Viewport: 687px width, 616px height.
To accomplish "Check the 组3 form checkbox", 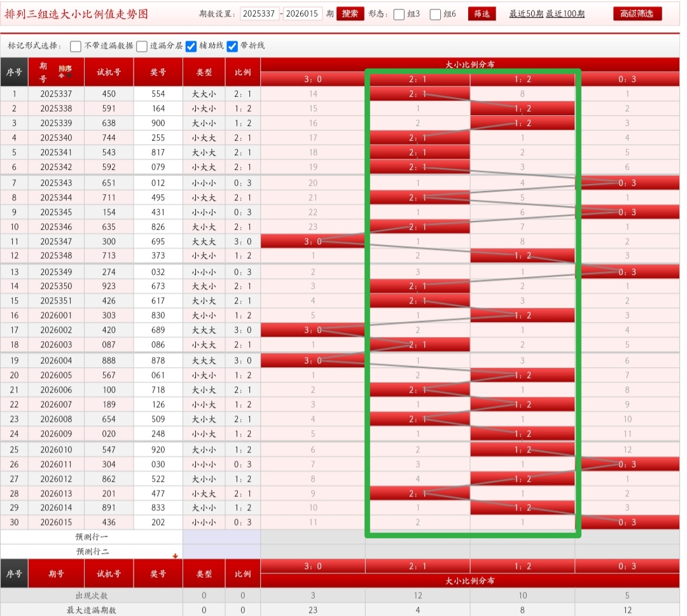I will [399, 14].
